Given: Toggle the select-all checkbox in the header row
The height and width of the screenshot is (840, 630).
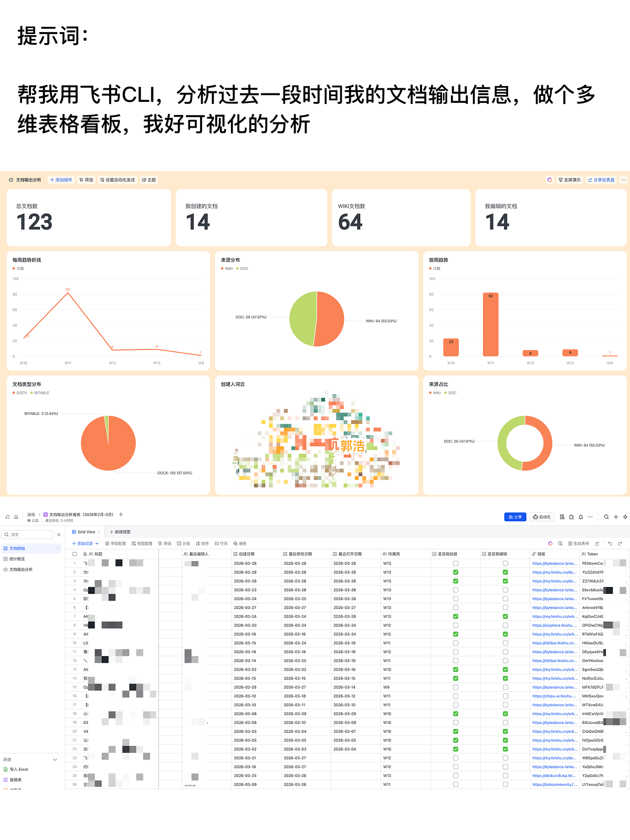Looking at the screenshot, I should [75, 554].
